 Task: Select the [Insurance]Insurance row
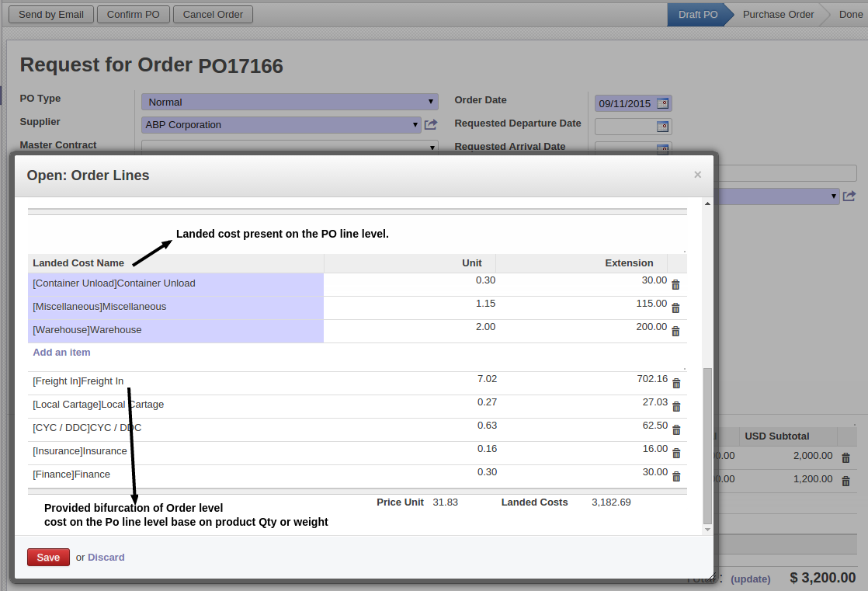pyautogui.click(x=357, y=453)
